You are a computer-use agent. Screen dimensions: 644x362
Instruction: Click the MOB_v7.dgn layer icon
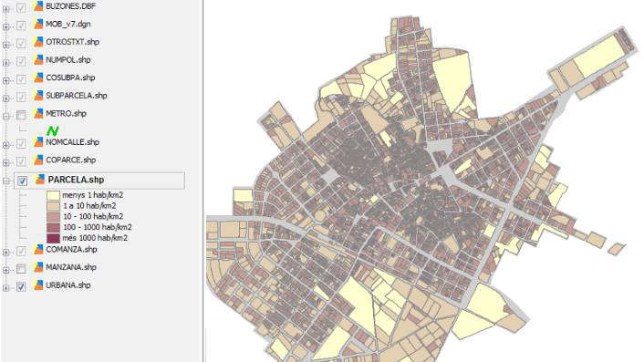38,24
